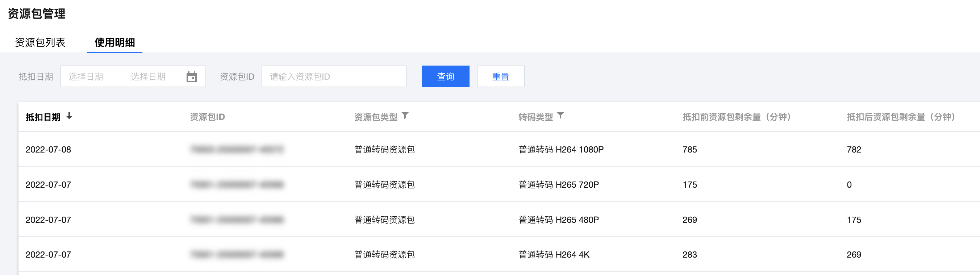This screenshot has height=275, width=980.
Task: Click the 重置 button
Action: tap(500, 77)
